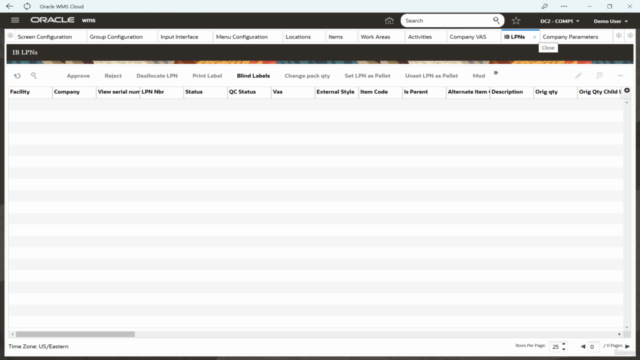Screen dimensions: 640x360
Task: Open the Input Interface tab
Action: (179, 37)
